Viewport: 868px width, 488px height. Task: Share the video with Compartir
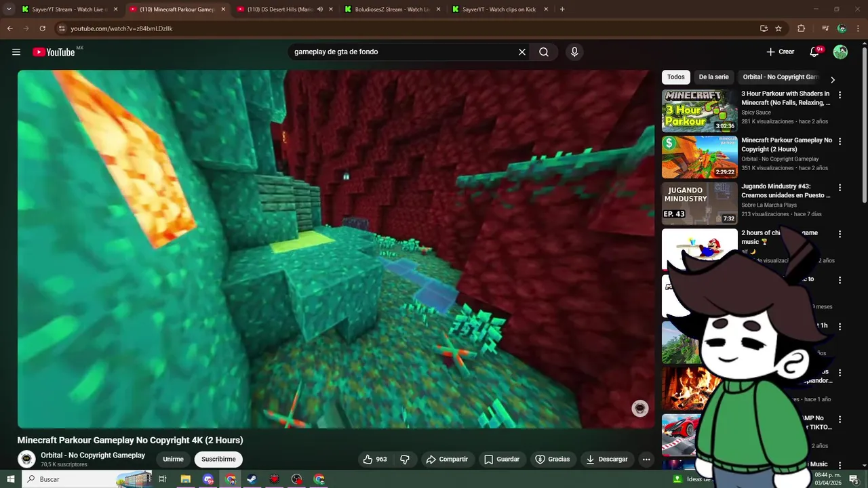[447, 460]
